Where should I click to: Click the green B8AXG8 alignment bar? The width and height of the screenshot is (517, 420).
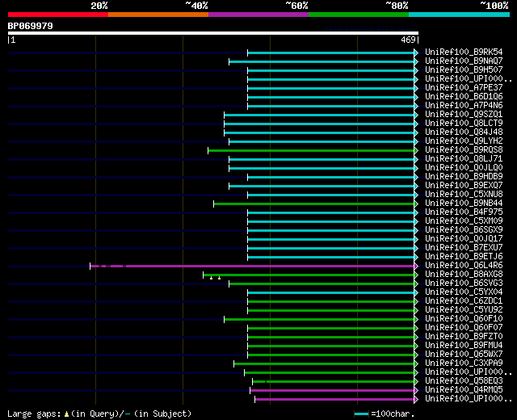tap(309, 275)
